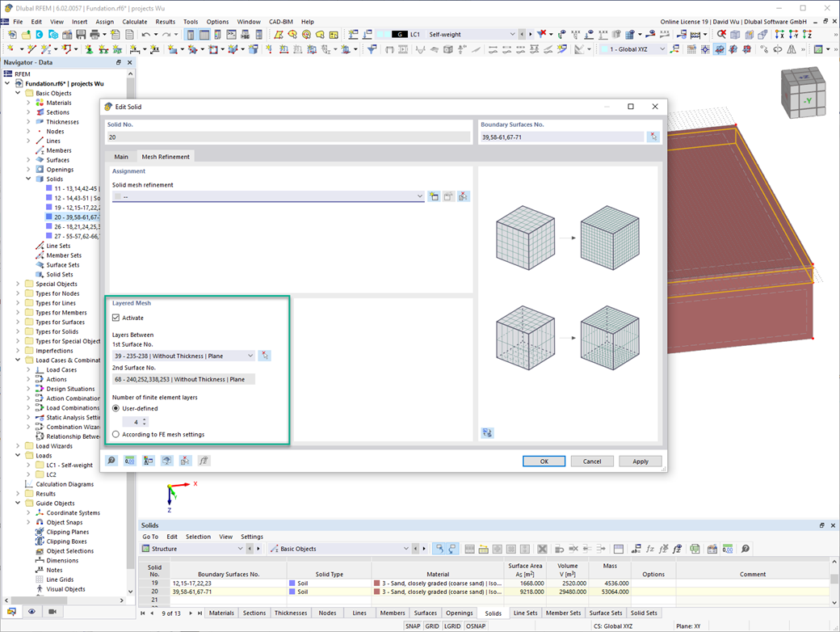Expand the Materials tree node
This screenshot has width=840, height=632.
[x=28, y=103]
